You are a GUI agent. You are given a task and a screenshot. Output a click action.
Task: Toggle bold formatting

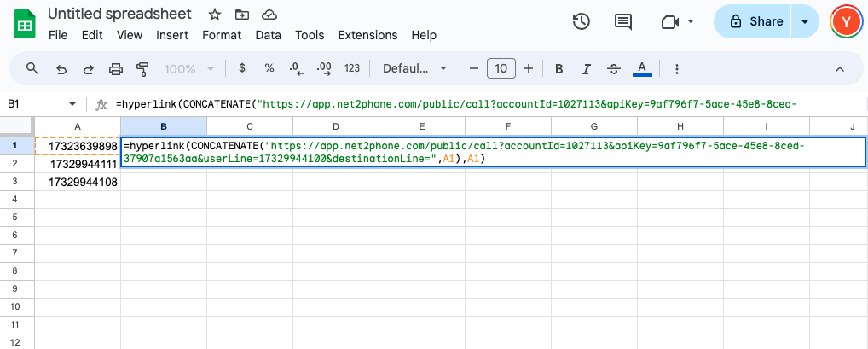click(x=559, y=69)
